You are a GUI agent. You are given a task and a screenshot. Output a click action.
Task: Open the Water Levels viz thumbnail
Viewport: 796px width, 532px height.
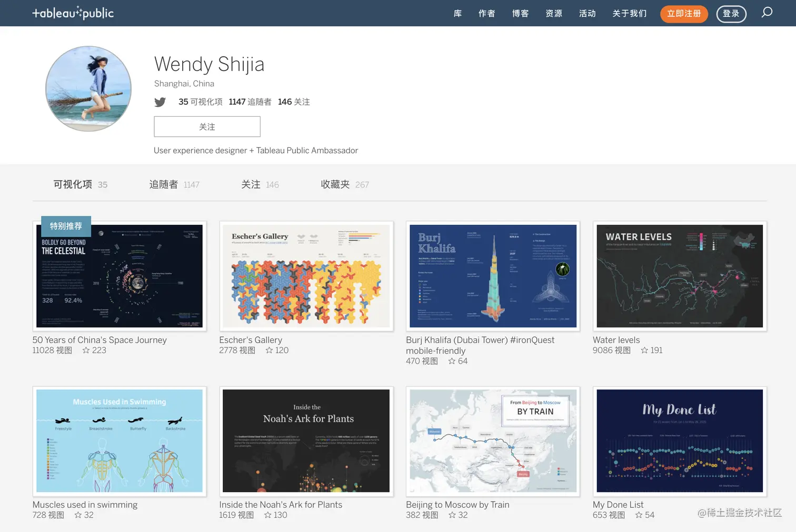point(680,276)
